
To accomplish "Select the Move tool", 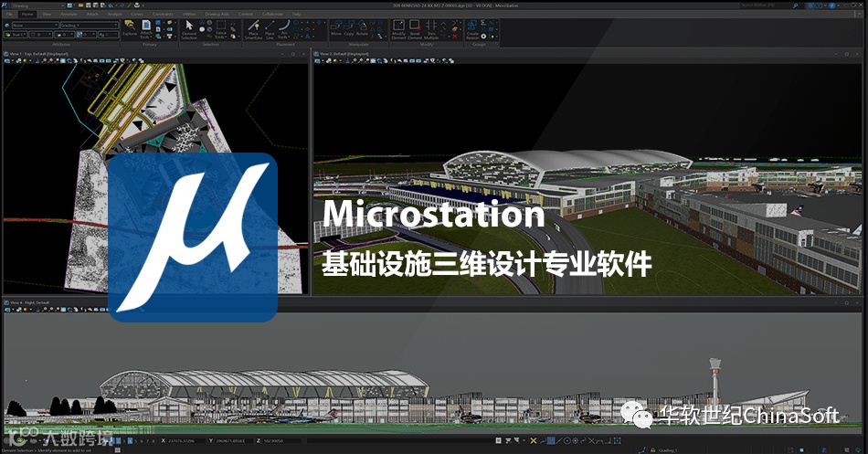I will point(336,27).
